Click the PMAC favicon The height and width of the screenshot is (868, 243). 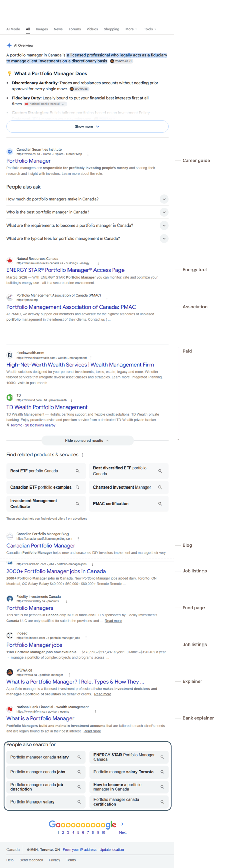click(10, 297)
